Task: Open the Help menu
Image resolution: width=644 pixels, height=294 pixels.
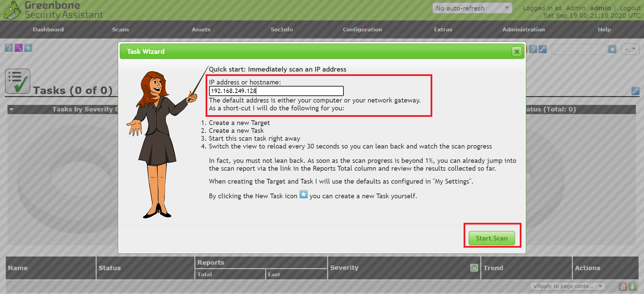Action: [x=604, y=30]
